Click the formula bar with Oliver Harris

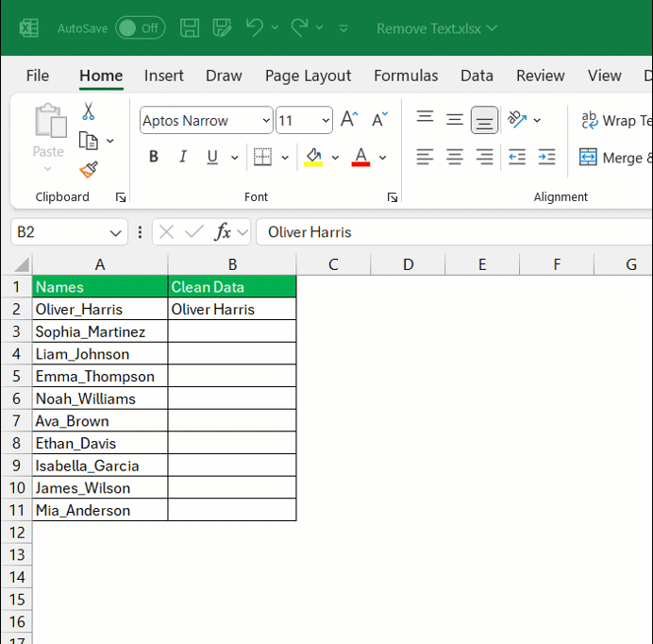454,232
